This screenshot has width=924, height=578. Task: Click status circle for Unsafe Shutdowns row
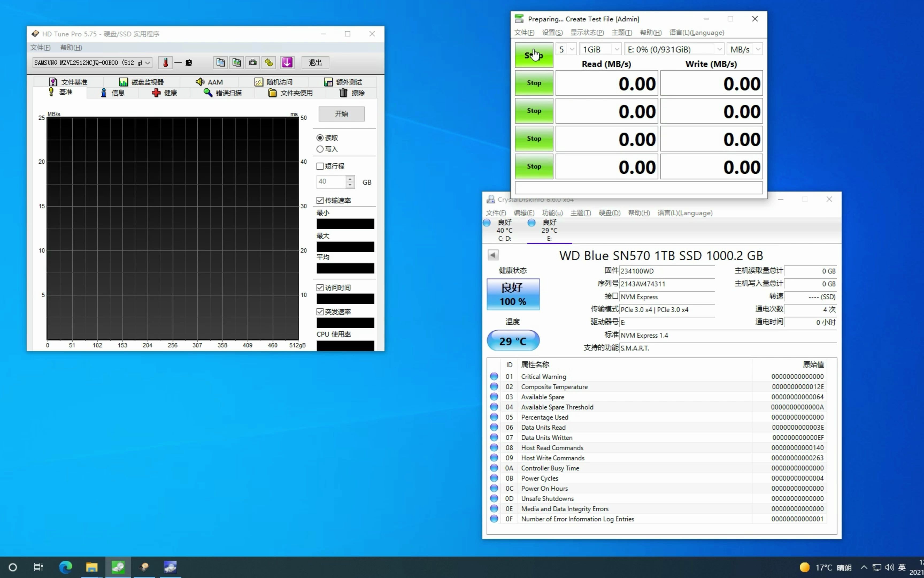[494, 498]
